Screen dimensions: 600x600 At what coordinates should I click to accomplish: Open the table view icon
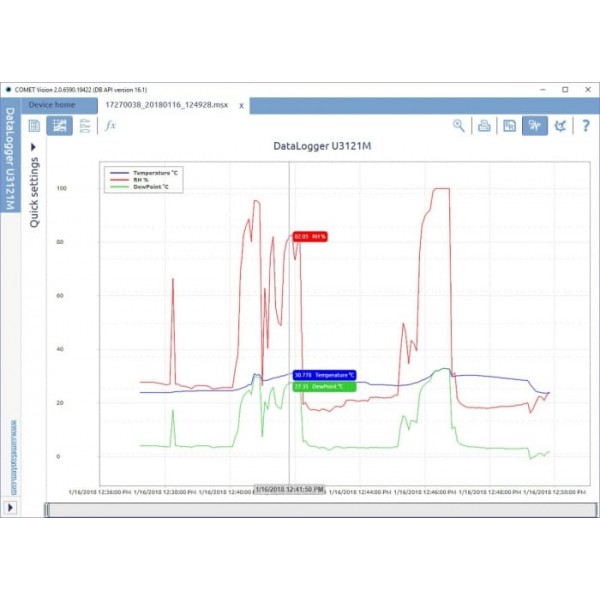(34, 126)
